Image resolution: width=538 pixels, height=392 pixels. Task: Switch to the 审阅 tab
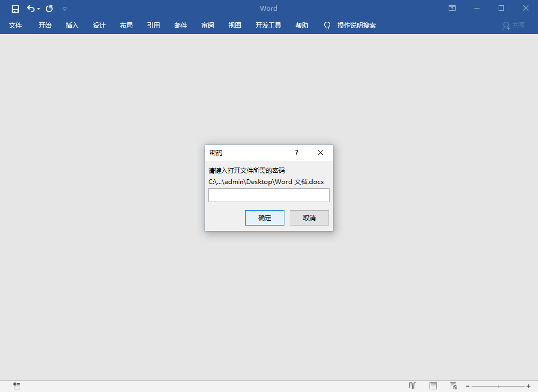[x=207, y=26]
